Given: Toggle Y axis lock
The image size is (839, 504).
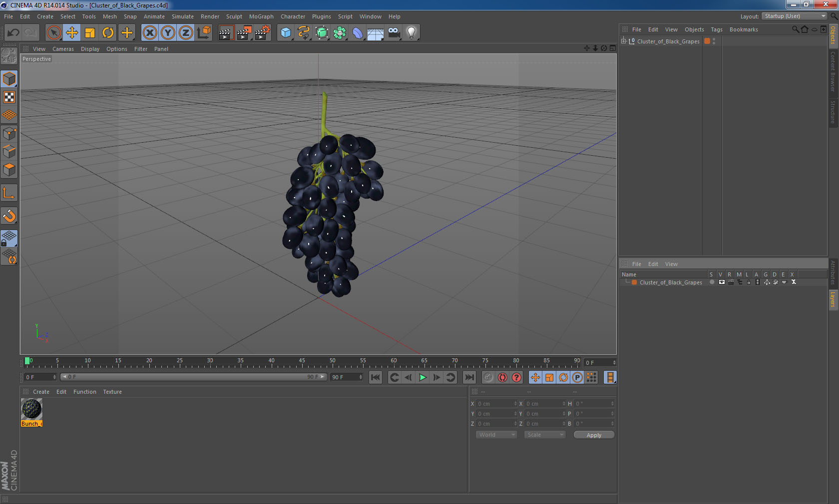Looking at the screenshot, I should point(168,33).
